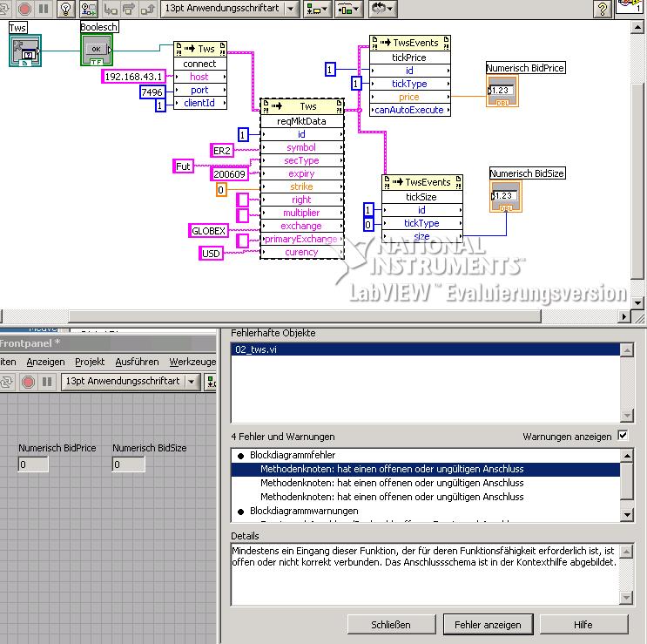Select the USD currency constant
The width and height of the screenshot is (647, 644).
(x=211, y=254)
